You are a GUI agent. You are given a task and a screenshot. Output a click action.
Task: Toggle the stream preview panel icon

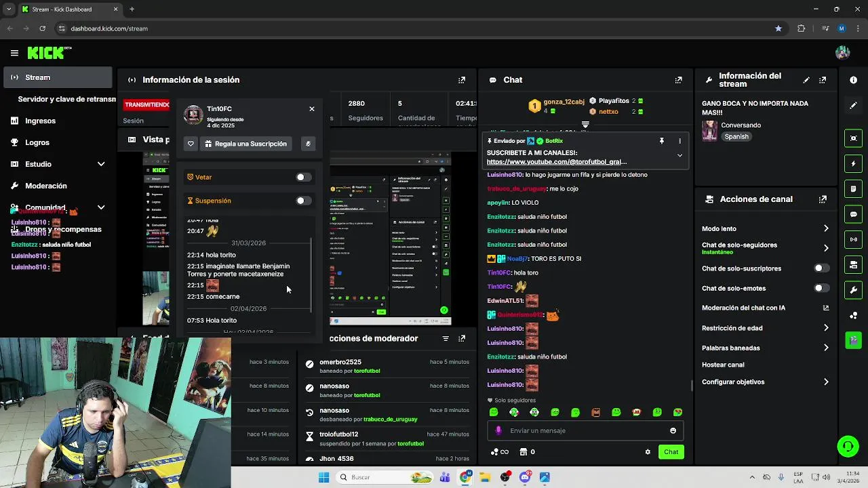tap(853, 138)
